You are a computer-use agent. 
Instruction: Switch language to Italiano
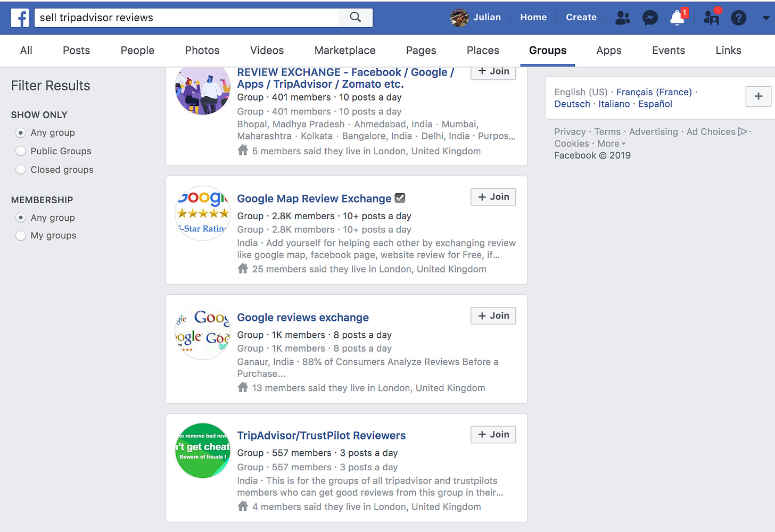coord(614,104)
